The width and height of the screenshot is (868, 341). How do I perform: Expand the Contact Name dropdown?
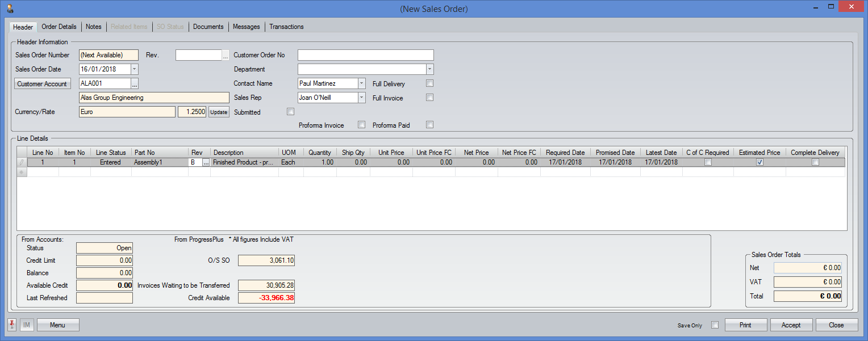[x=362, y=83]
